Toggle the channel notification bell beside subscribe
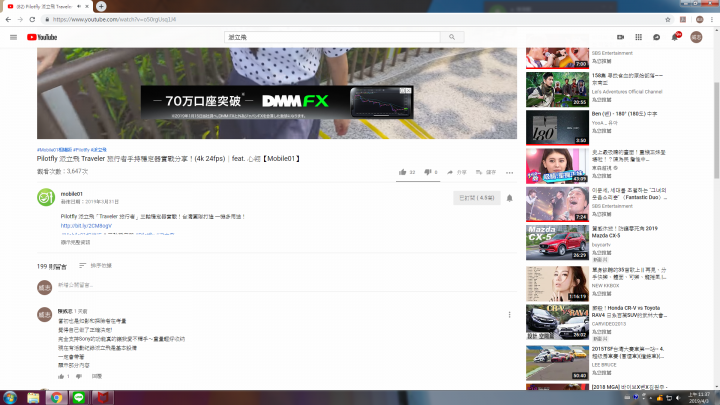This screenshot has height=405, width=720. coord(509,198)
